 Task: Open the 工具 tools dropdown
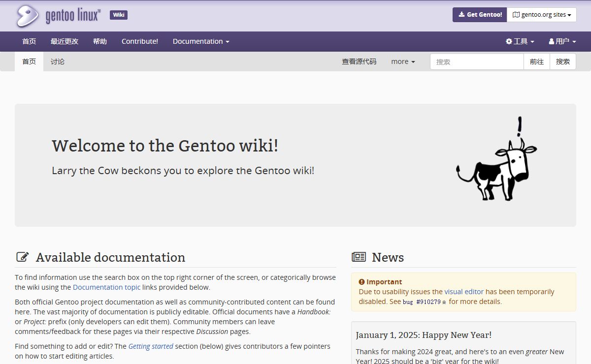tap(520, 41)
